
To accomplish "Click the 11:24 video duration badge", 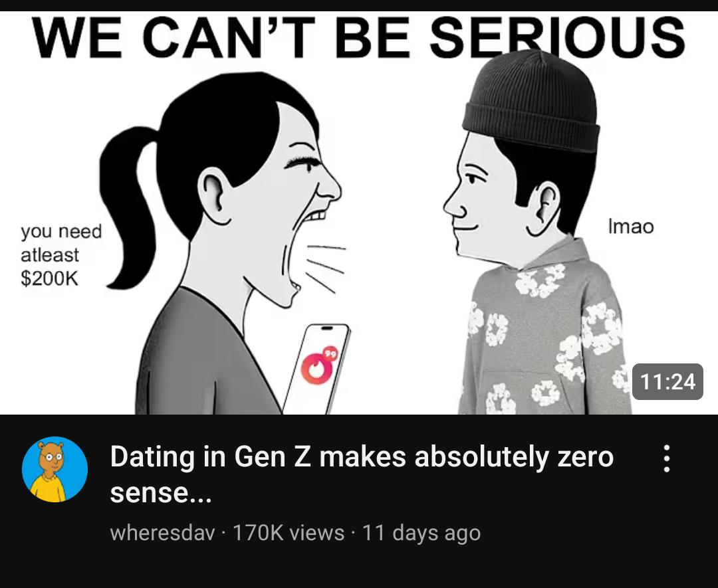I will click(x=667, y=381).
